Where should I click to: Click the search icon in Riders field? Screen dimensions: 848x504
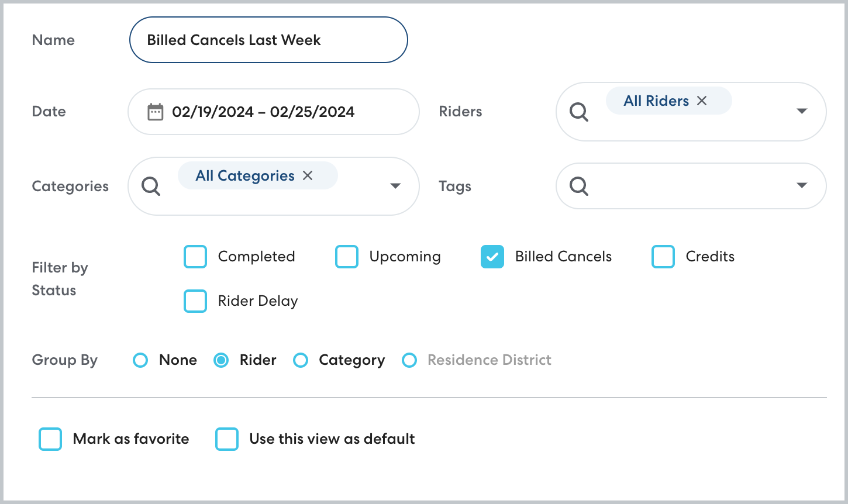tap(578, 112)
